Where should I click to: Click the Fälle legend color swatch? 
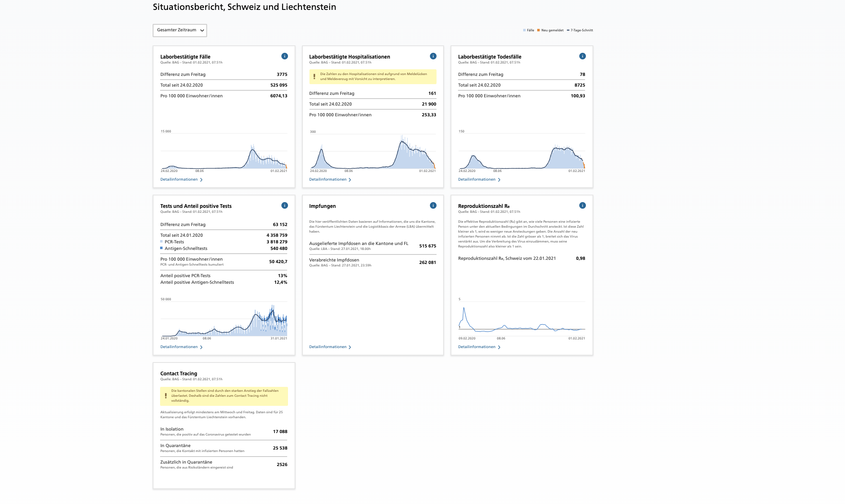coord(524,30)
